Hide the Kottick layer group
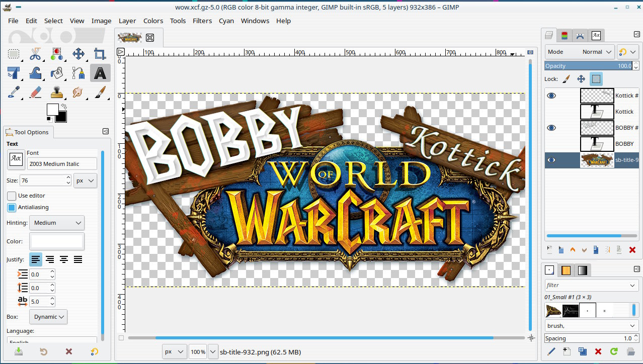Viewport: 643px width, 364px height. tap(551, 96)
